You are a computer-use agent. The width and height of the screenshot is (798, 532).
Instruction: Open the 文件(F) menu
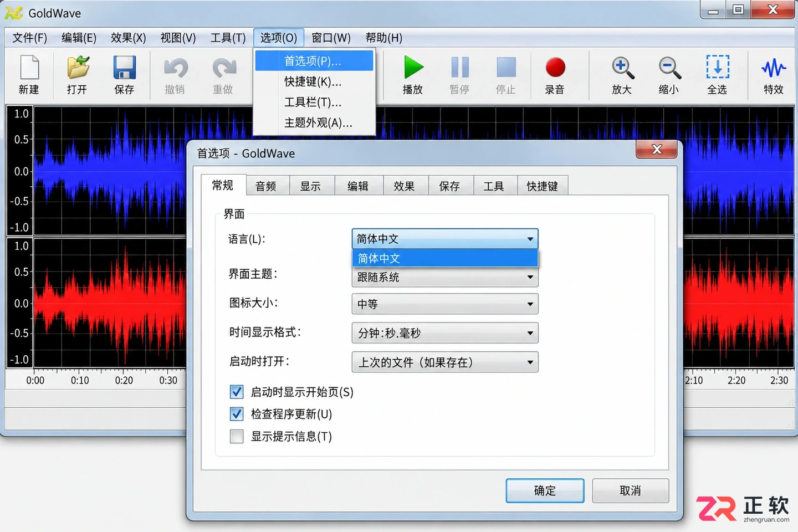pos(30,38)
